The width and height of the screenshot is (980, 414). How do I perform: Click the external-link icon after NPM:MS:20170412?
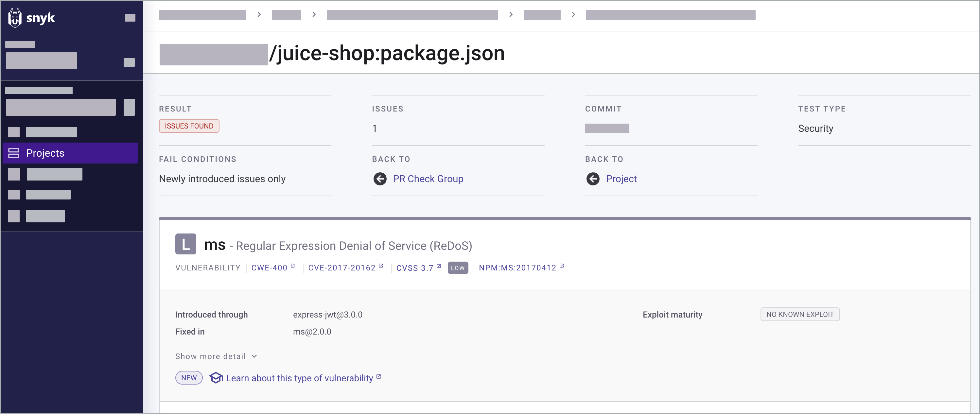click(562, 266)
